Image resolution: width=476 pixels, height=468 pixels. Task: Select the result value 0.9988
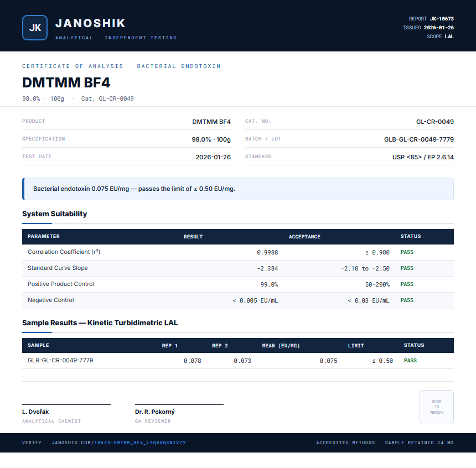click(267, 252)
